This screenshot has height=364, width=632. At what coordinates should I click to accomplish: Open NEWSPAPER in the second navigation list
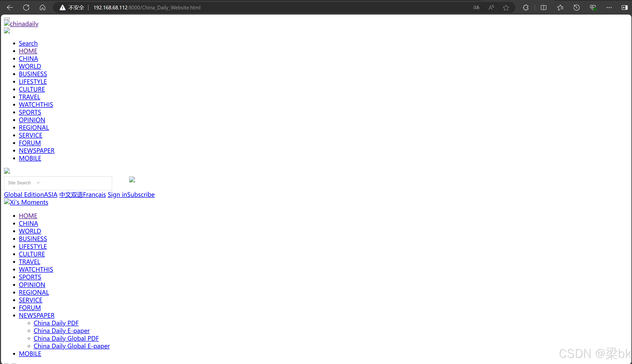37,316
